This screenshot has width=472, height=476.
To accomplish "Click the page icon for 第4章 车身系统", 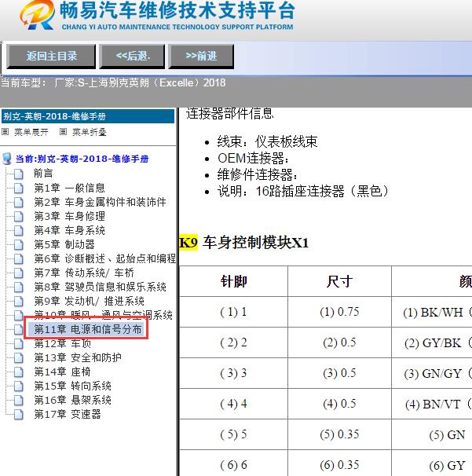I will point(19,231).
